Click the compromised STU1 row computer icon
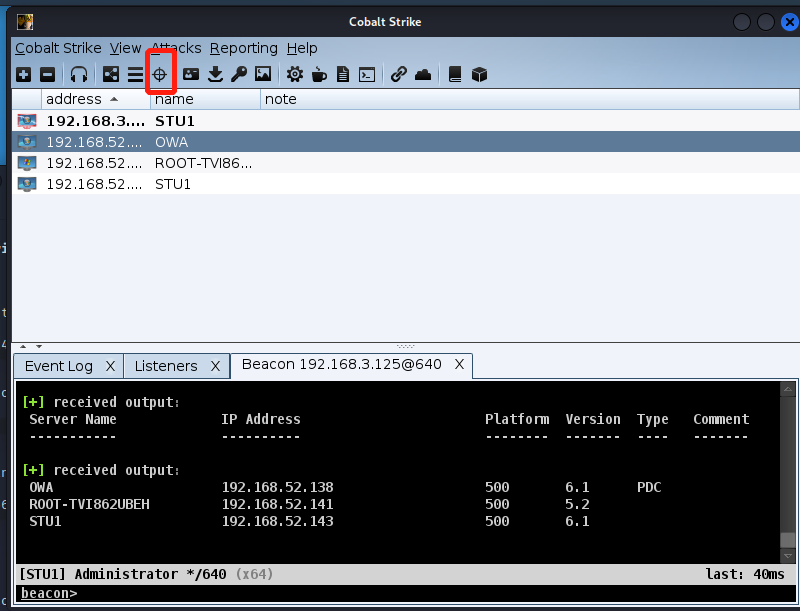 pyautogui.click(x=27, y=121)
